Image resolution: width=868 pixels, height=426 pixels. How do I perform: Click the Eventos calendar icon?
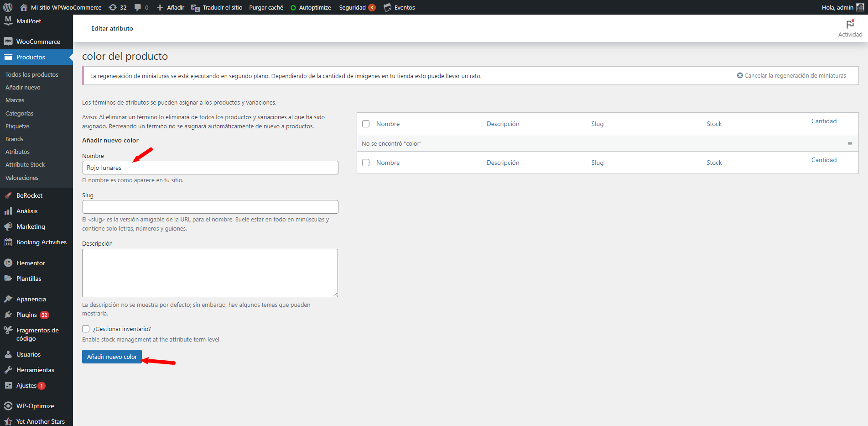coord(388,7)
